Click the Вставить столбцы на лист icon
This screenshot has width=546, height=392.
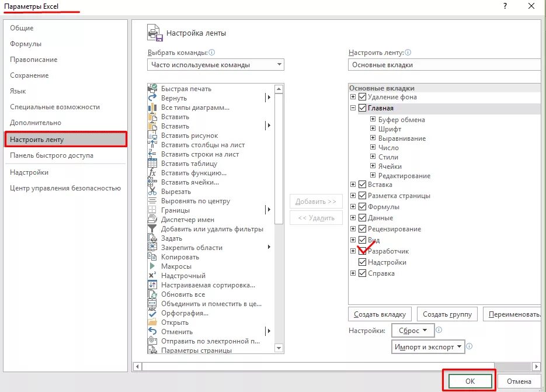tap(152, 145)
